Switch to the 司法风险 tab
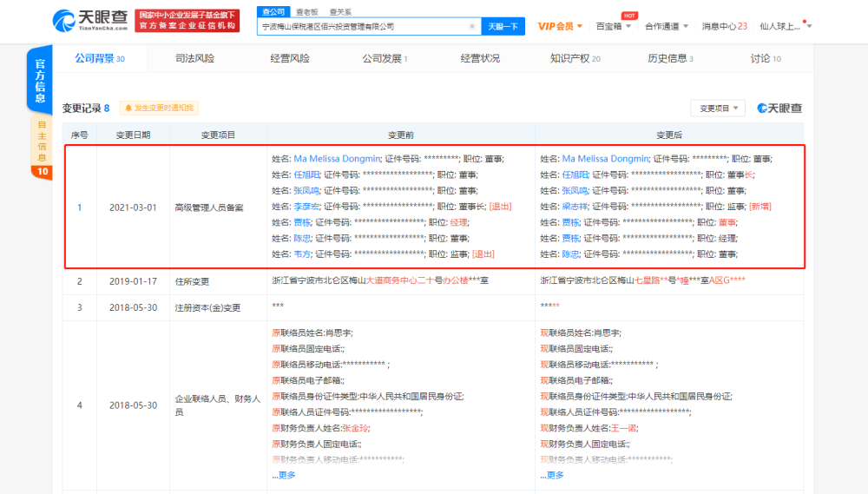Screen dimensions: 868x494 pos(194,58)
